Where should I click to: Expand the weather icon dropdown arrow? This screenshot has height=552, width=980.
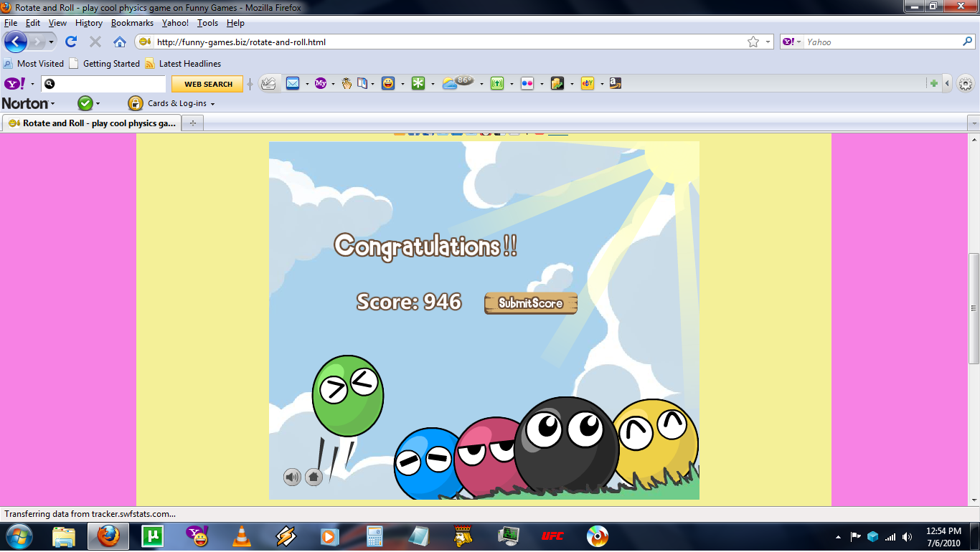(481, 84)
